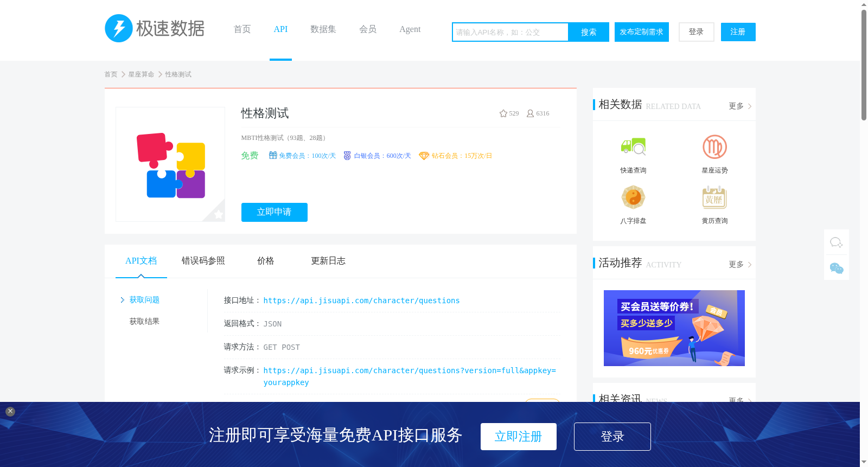Click the 立即申请 button
Image resolution: width=868 pixels, height=467 pixels.
(x=275, y=212)
